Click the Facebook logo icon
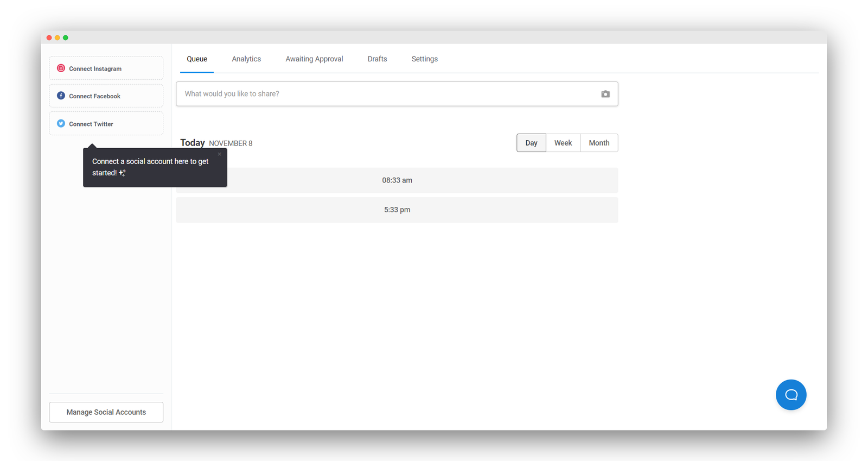This screenshot has width=868, height=461. (61, 96)
